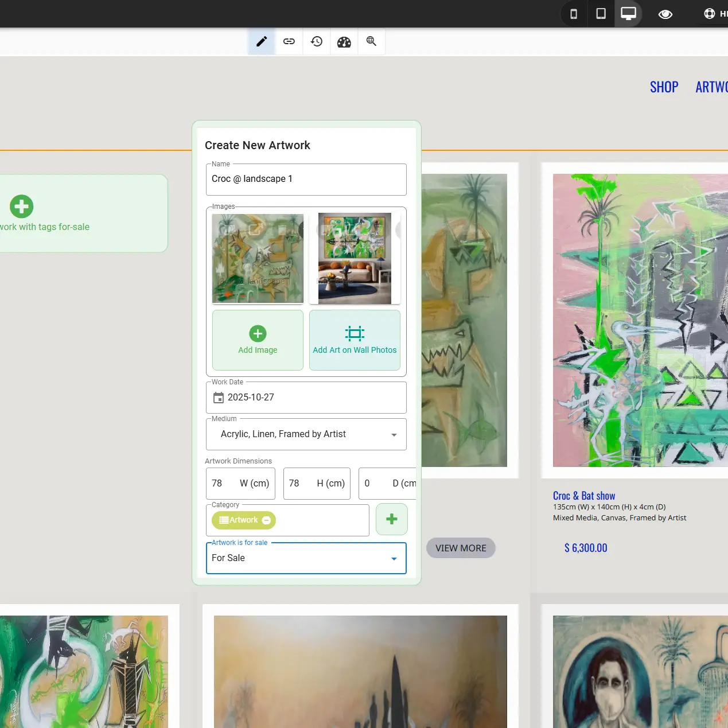The width and height of the screenshot is (728, 728).
Task: Click 'Artwork Dimensions' label
Action: coord(238,461)
